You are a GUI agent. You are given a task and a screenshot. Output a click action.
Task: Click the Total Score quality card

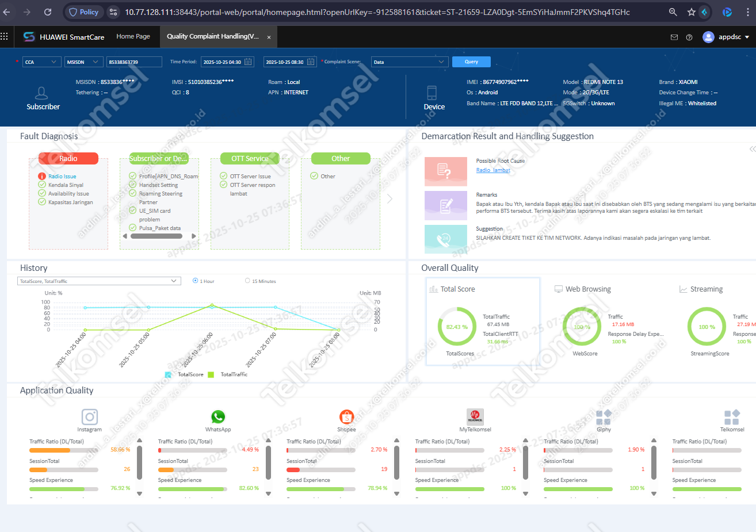[483, 322]
